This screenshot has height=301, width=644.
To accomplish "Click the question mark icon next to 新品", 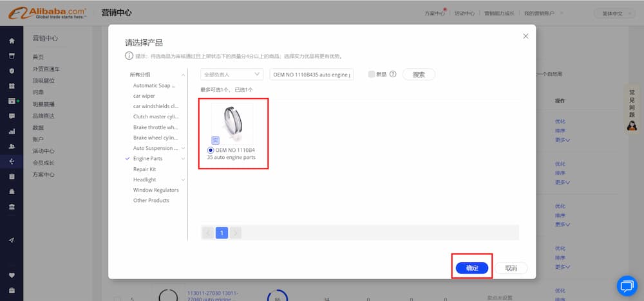I will pos(393,74).
